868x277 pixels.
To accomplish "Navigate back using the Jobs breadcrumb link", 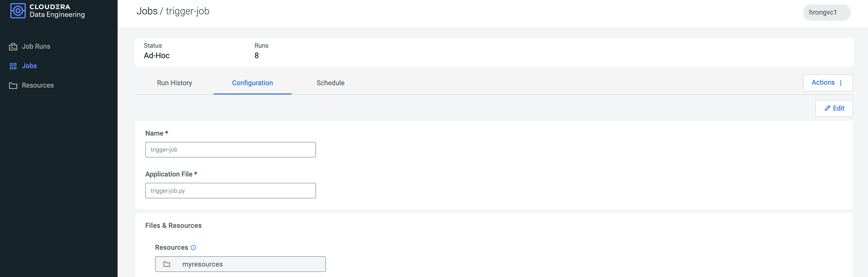I will [148, 11].
